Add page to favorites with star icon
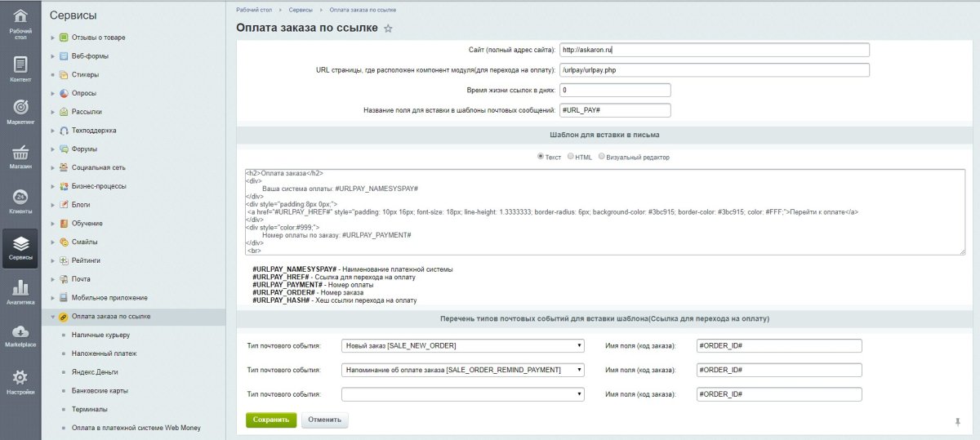This screenshot has width=980, height=440. (x=388, y=29)
